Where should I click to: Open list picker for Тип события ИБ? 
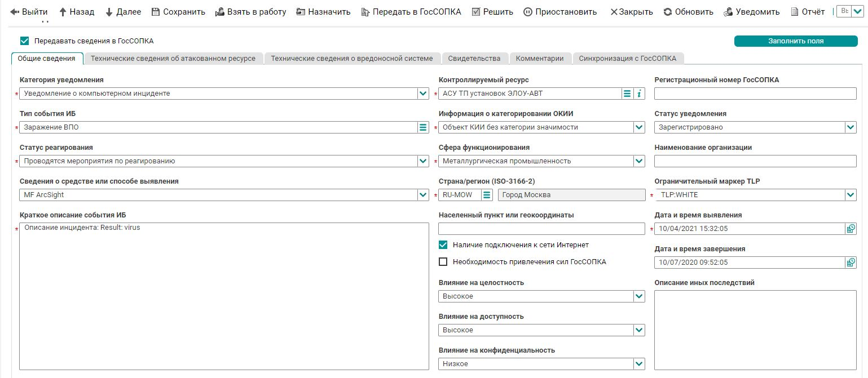[x=423, y=127]
